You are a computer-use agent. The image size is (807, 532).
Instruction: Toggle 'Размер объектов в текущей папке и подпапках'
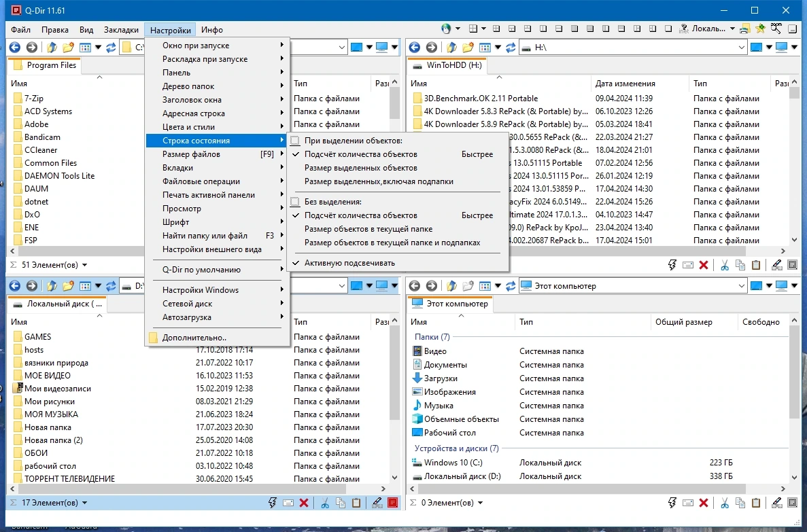[392, 243]
